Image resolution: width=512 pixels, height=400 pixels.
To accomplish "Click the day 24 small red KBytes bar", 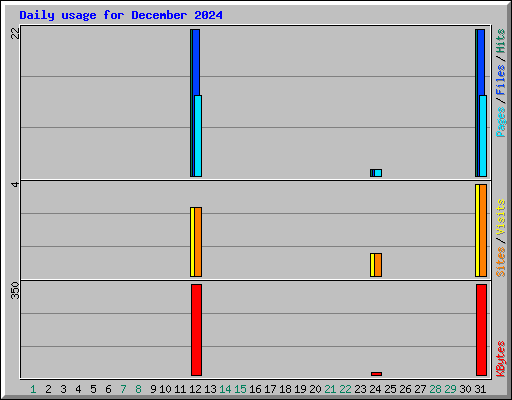I will coord(376,374).
